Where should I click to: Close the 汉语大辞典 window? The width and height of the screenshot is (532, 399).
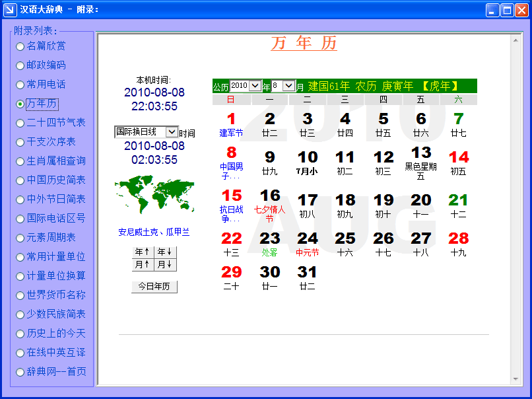point(521,10)
